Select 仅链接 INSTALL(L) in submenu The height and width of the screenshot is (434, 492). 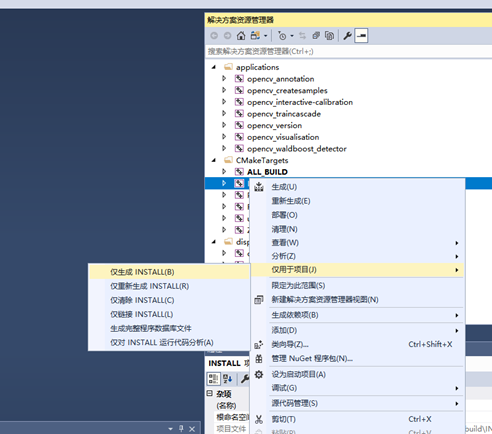pyautogui.click(x=169, y=314)
